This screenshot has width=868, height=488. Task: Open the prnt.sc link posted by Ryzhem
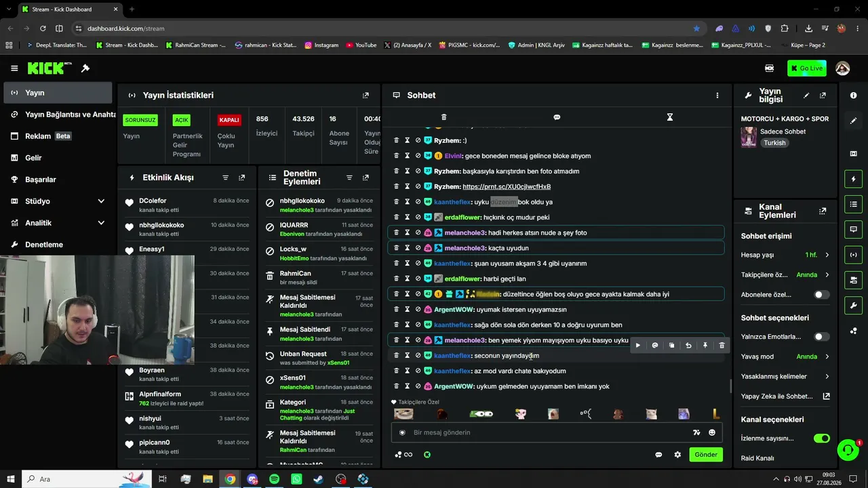coord(507,186)
